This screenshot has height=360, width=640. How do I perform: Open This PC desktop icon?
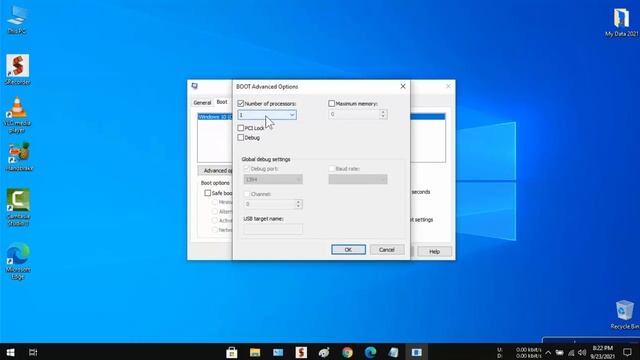coord(17,20)
